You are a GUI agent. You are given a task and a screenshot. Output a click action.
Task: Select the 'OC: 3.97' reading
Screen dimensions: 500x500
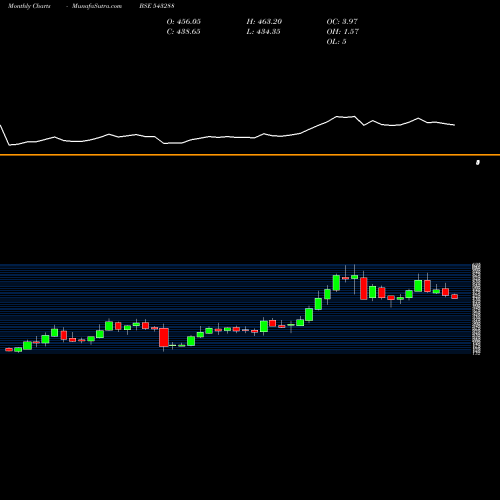point(342,22)
